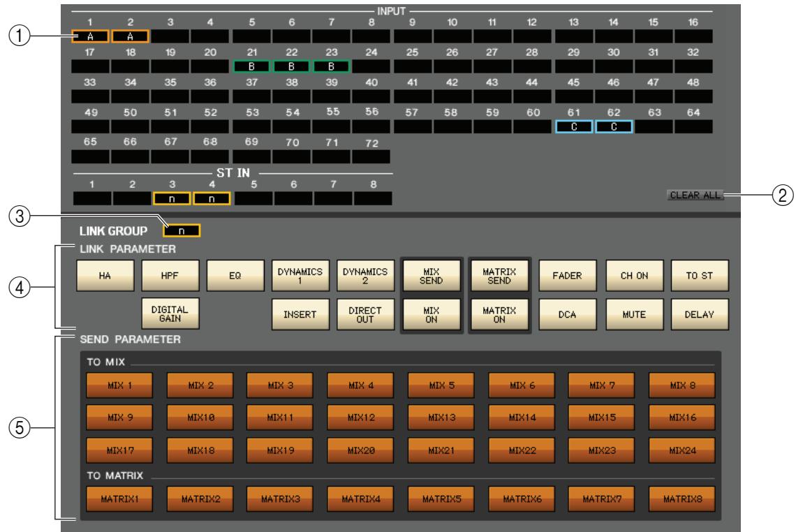The height and width of the screenshot is (532, 796).
Task: Select MIX11 send button
Action: tap(280, 418)
